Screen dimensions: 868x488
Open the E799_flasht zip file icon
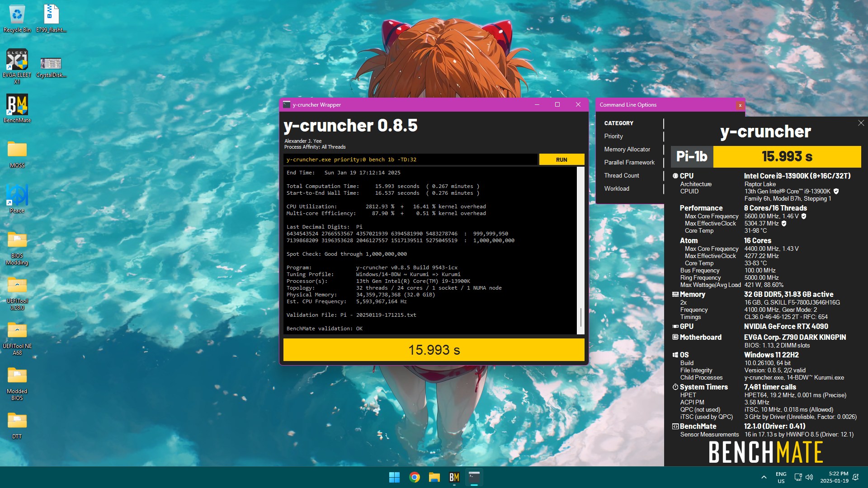point(51,19)
